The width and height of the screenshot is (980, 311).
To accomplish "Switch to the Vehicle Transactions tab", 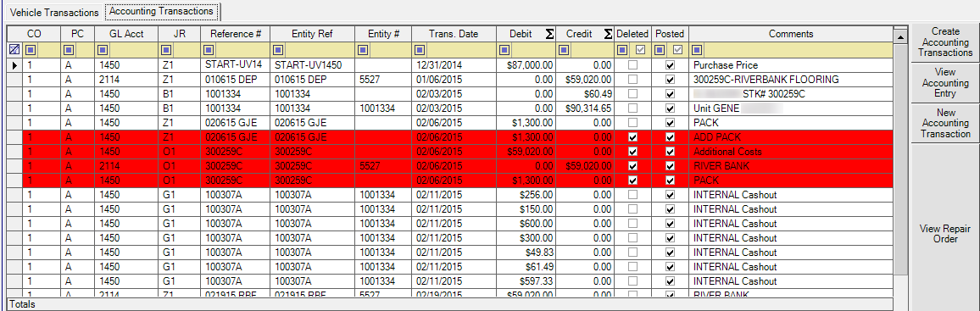I will click(55, 13).
